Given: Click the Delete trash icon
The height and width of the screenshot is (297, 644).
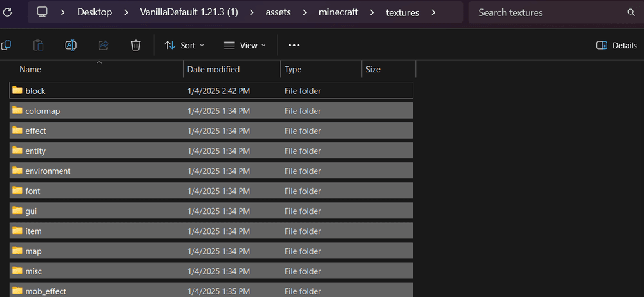Looking at the screenshot, I should (136, 45).
